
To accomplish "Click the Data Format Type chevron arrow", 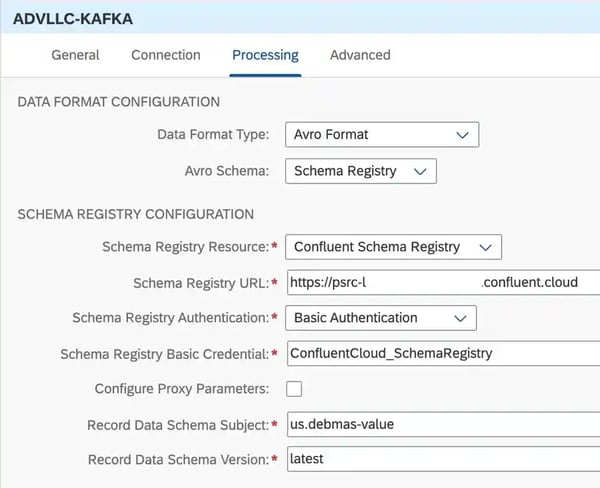I will coord(461,135).
